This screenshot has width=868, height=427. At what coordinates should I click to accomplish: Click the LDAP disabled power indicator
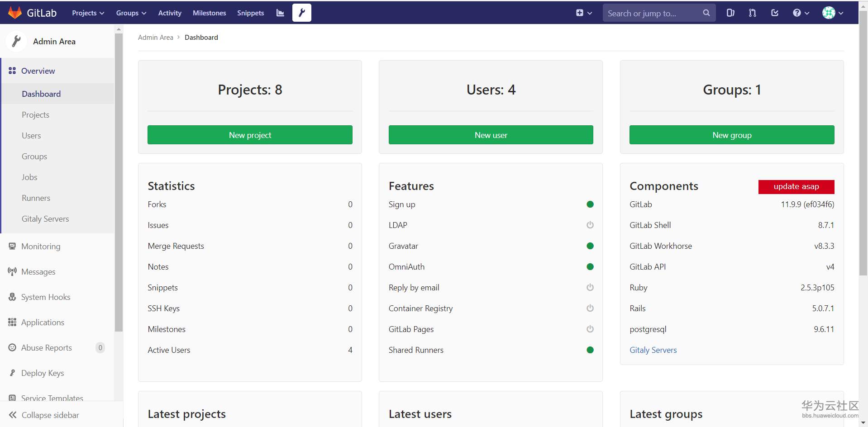(590, 225)
